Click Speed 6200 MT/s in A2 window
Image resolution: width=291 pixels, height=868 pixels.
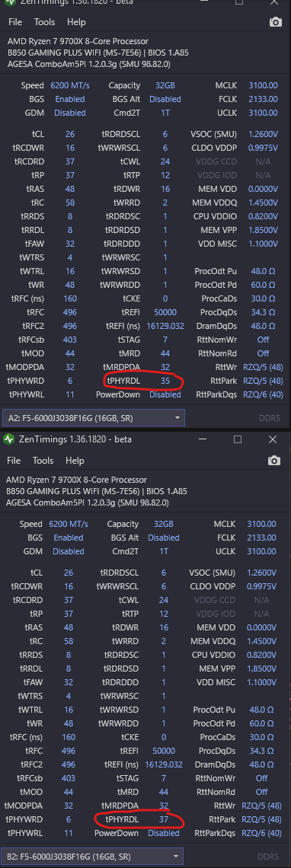tap(70, 86)
